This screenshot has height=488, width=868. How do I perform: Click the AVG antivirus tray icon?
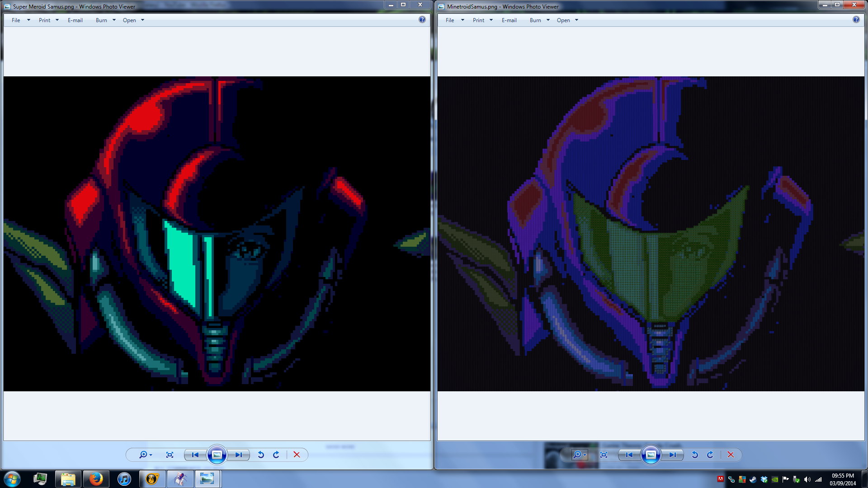pos(742,479)
